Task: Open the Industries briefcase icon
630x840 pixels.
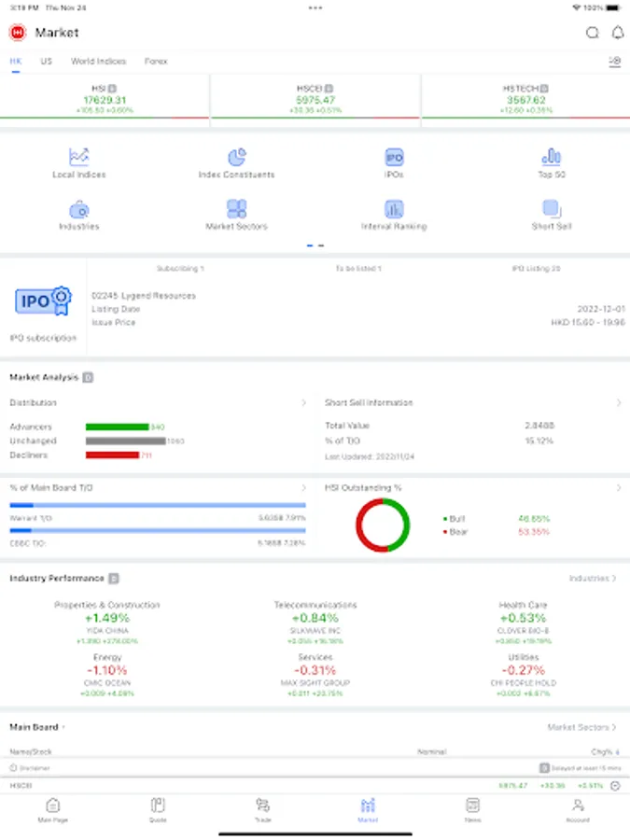Action: tap(78, 209)
